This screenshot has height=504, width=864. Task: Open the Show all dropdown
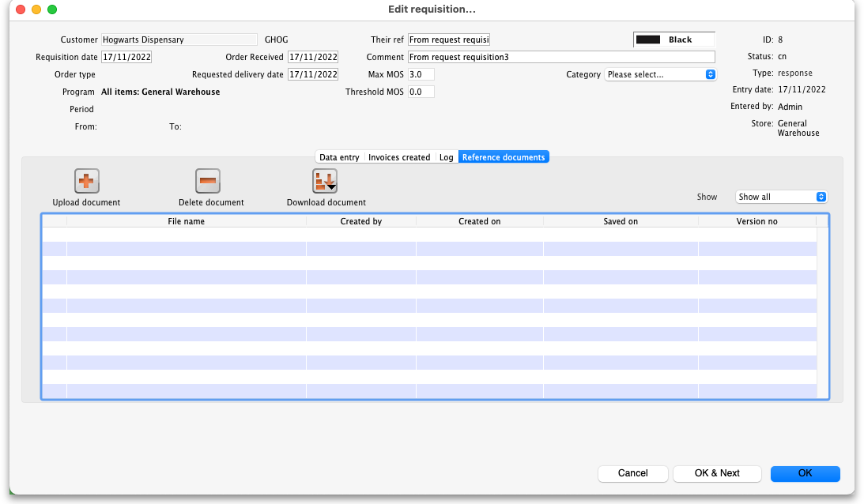pyautogui.click(x=781, y=197)
